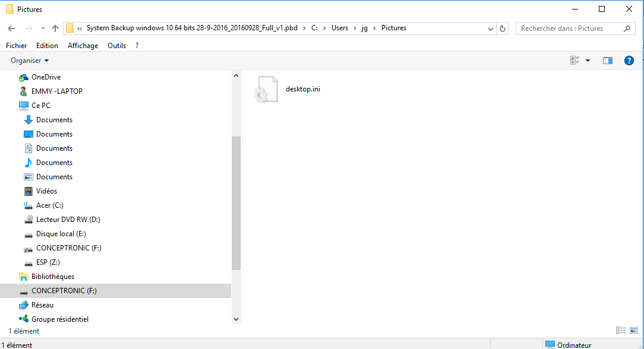
Task: Open the Outils menu
Action: coord(116,46)
